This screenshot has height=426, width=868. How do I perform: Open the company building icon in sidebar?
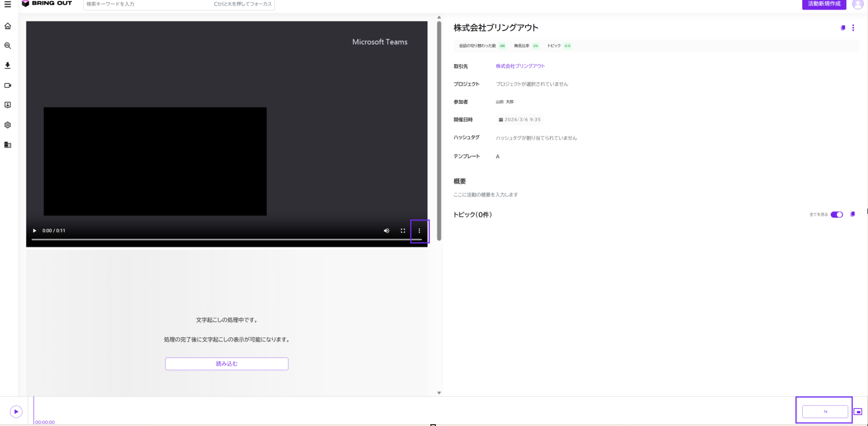tap(8, 145)
